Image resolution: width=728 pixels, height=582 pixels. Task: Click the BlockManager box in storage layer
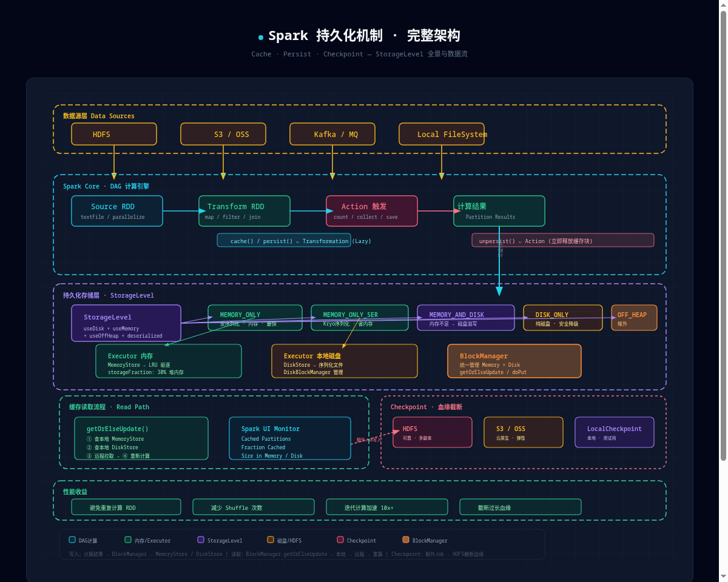pyautogui.click(x=514, y=361)
